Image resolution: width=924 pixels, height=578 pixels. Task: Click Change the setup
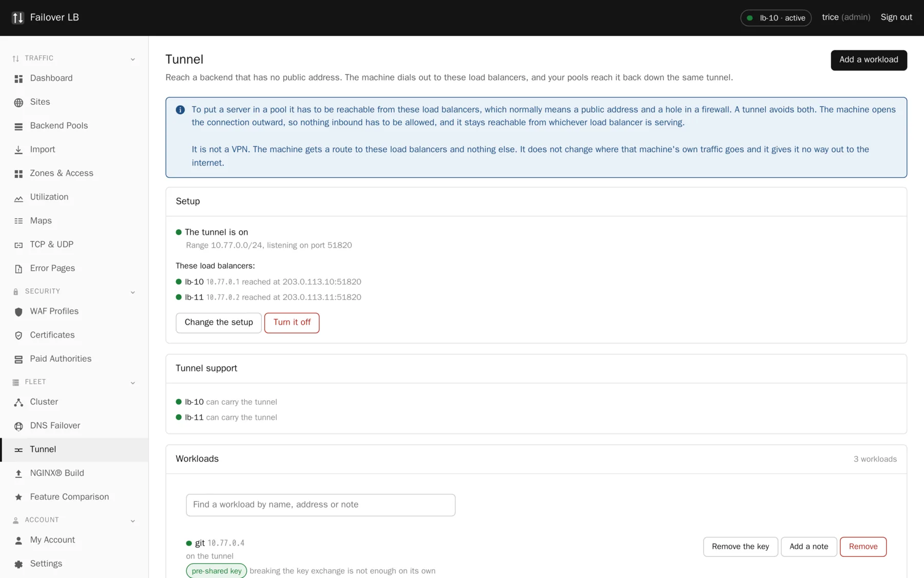(x=219, y=323)
